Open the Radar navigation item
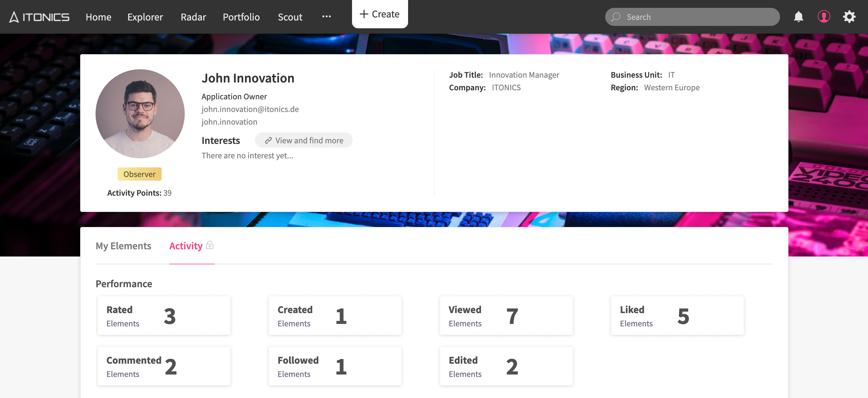 click(x=193, y=17)
